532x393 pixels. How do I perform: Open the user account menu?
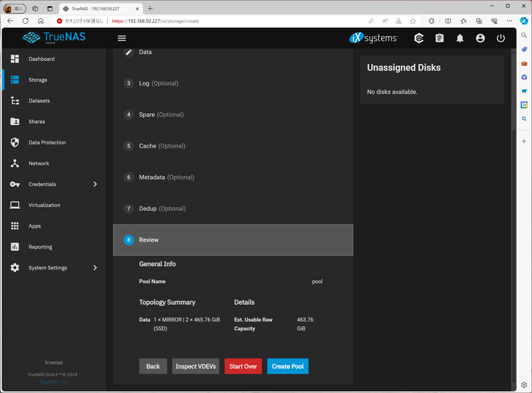pyautogui.click(x=480, y=38)
